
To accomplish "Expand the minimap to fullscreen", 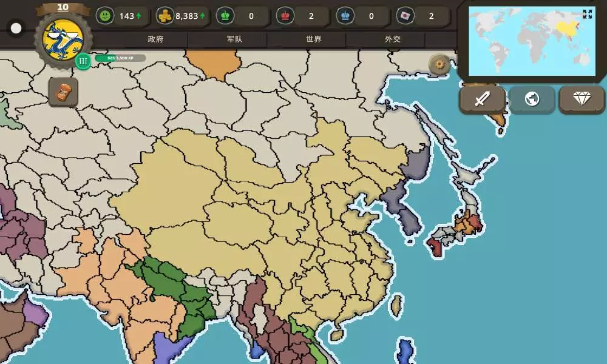I will click(x=587, y=14).
